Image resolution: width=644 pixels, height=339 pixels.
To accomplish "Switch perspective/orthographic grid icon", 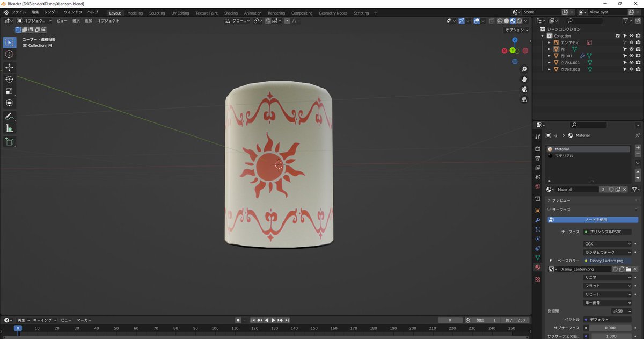I will 524,100.
